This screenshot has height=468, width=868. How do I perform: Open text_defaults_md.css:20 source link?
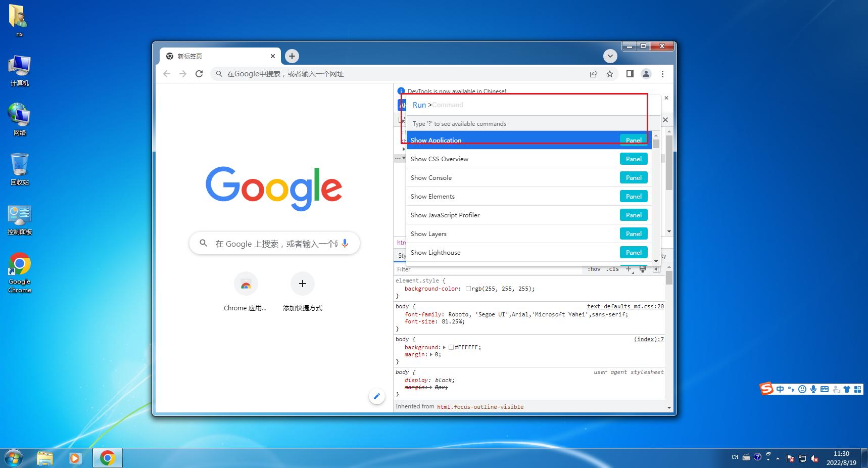tap(625, 306)
